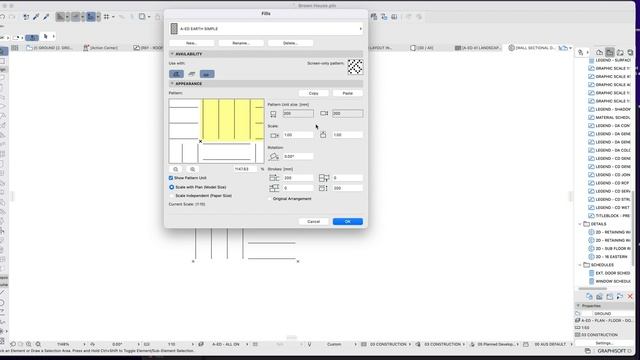Click the Rotation angle field
The height and width of the screenshot is (360, 640).
click(298, 156)
